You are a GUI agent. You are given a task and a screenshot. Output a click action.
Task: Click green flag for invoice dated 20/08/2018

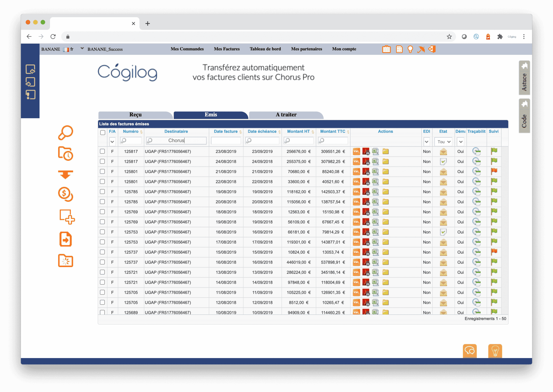(x=494, y=202)
